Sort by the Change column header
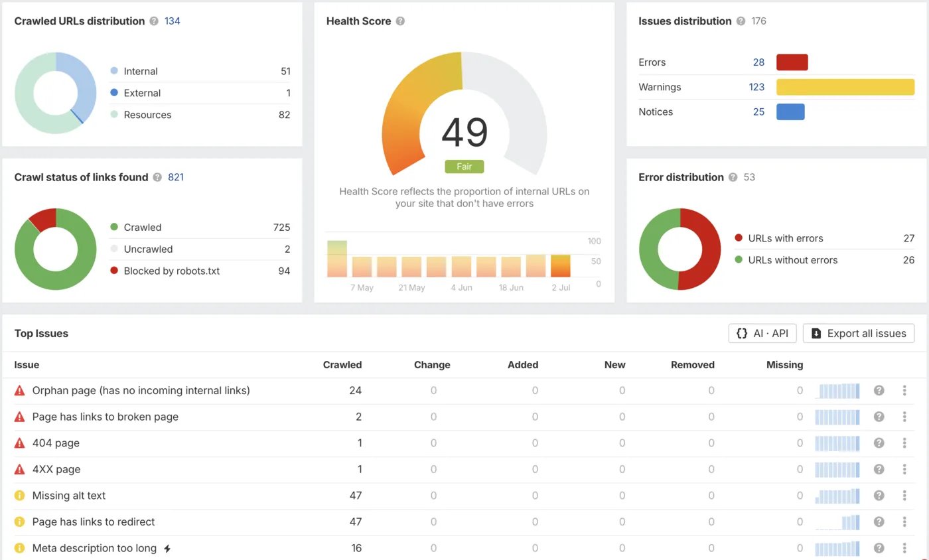Screen dimensions: 929x560 click(432, 364)
